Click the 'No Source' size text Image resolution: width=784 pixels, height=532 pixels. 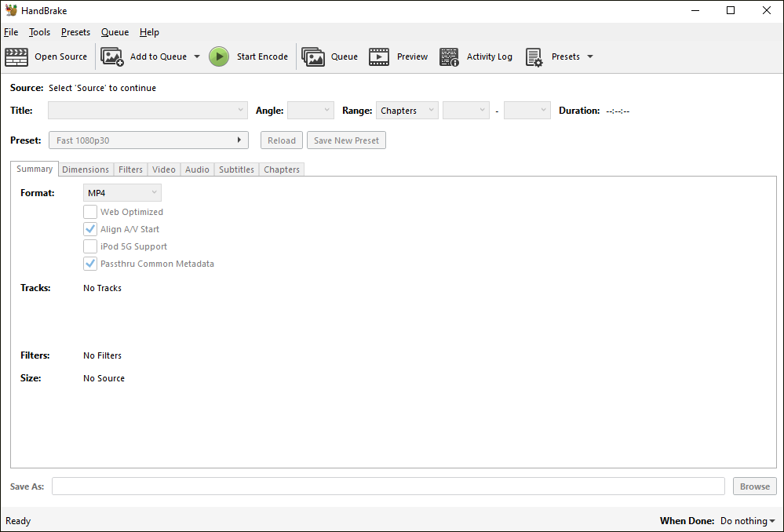104,378
